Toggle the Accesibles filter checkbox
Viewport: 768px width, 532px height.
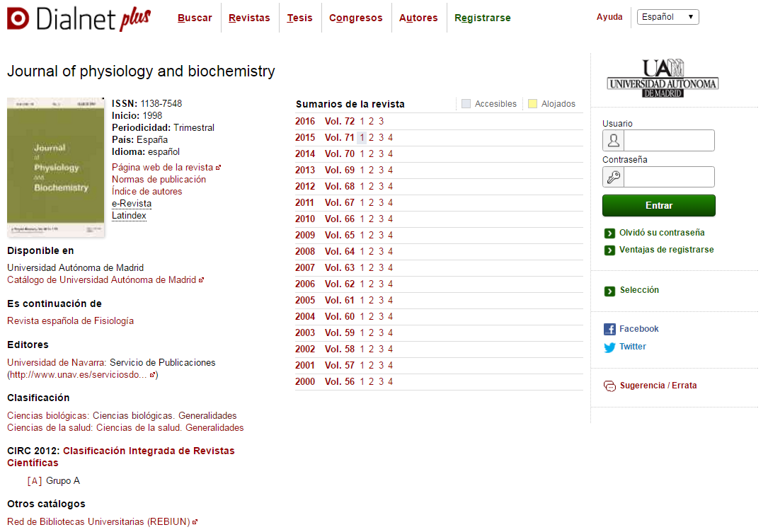pyautogui.click(x=466, y=103)
